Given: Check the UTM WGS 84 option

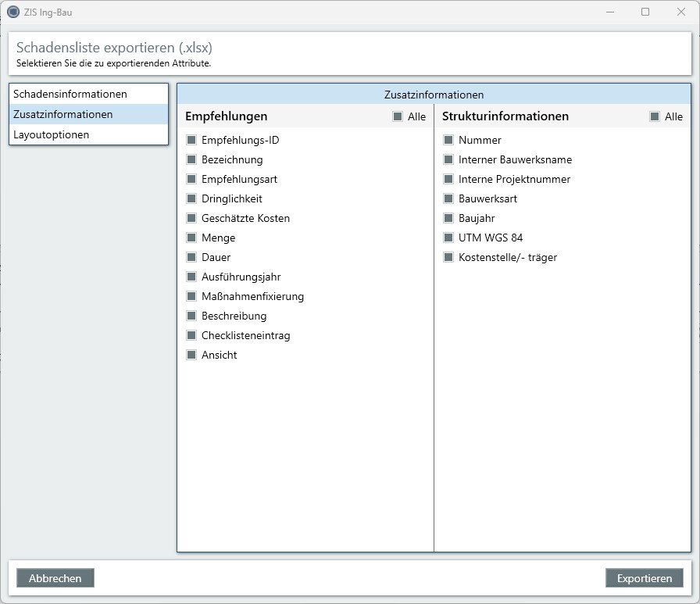Looking at the screenshot, I should [x=448, y=238].
